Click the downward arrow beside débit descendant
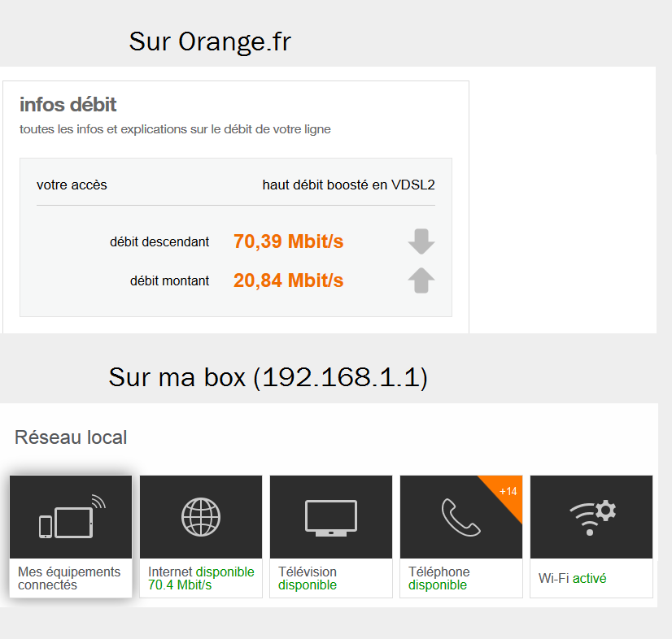This screenshot has width=672, height=639. click(x=421, y=241)
